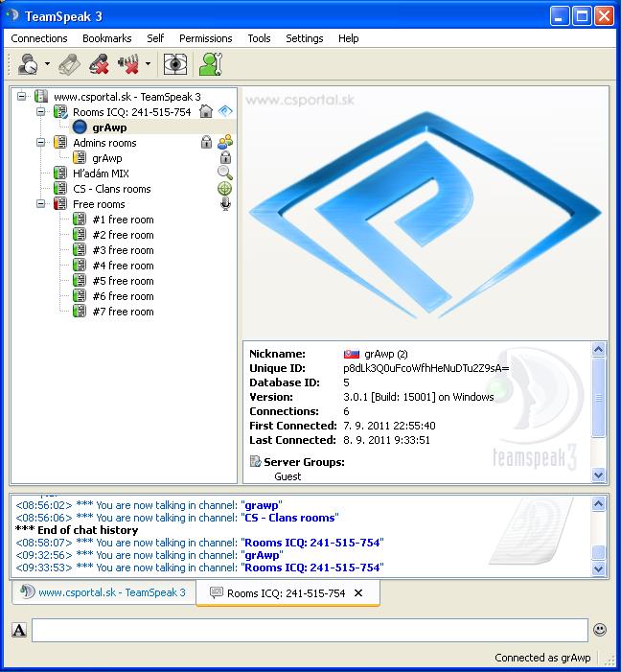The width and height of the screenshot is (621, 672).
Task: Open the contacts manager toolbar icon
Action: (x=210, y=64)
